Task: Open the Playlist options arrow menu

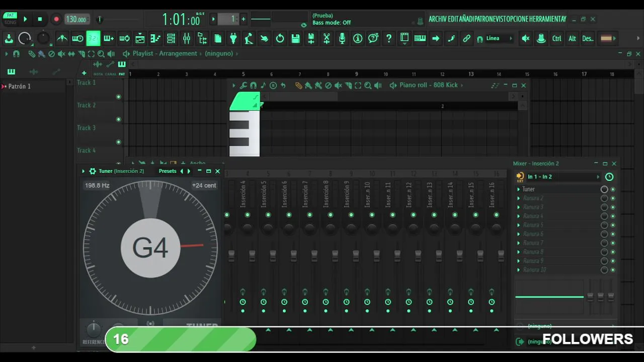Action: tap(7, 54)
